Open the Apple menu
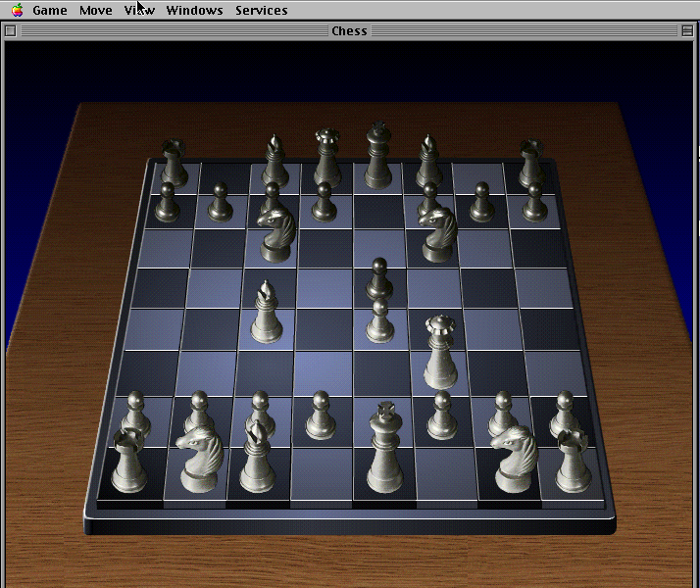The image size is (700, 588). [x=17, y=10]
